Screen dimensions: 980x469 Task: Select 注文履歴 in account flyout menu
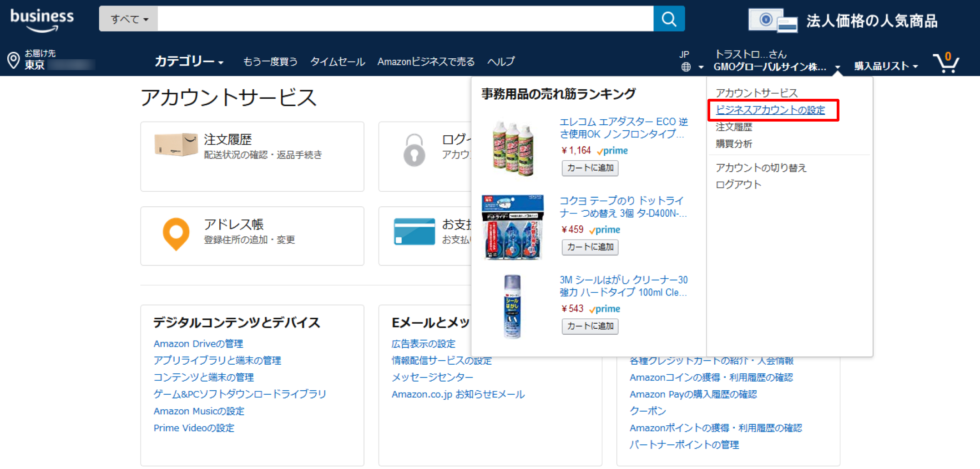point(734,127)
